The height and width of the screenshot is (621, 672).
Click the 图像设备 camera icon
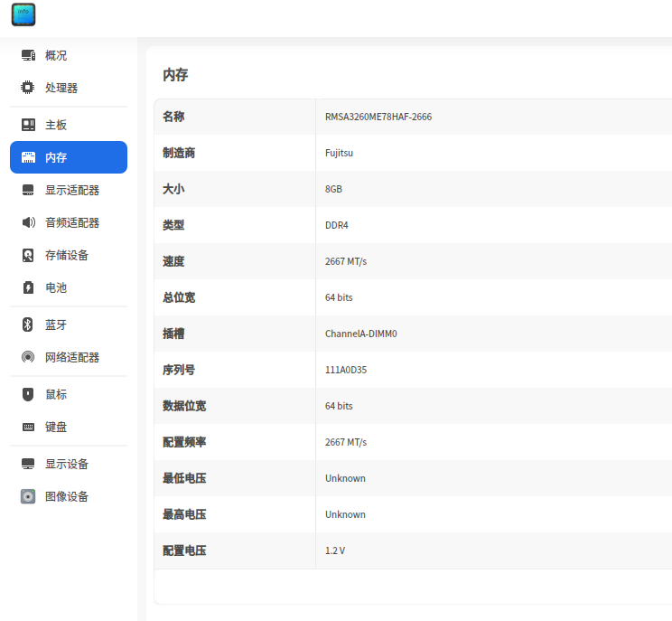28,496
